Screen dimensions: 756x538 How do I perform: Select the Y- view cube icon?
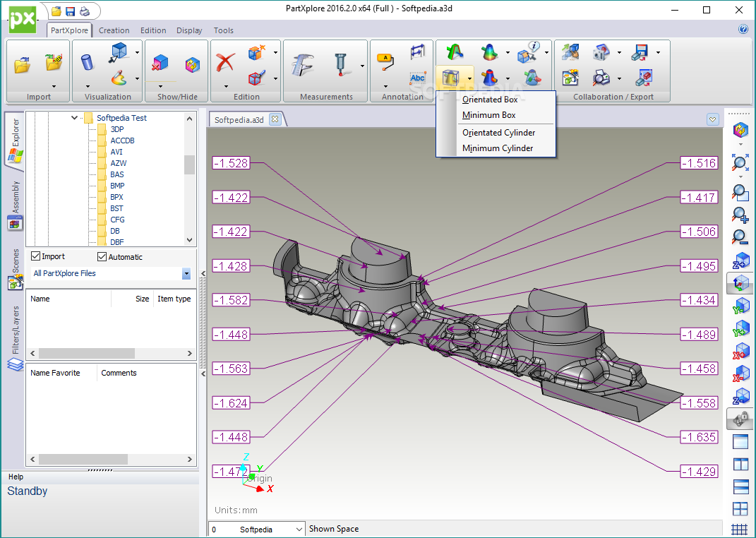(740, 306)
